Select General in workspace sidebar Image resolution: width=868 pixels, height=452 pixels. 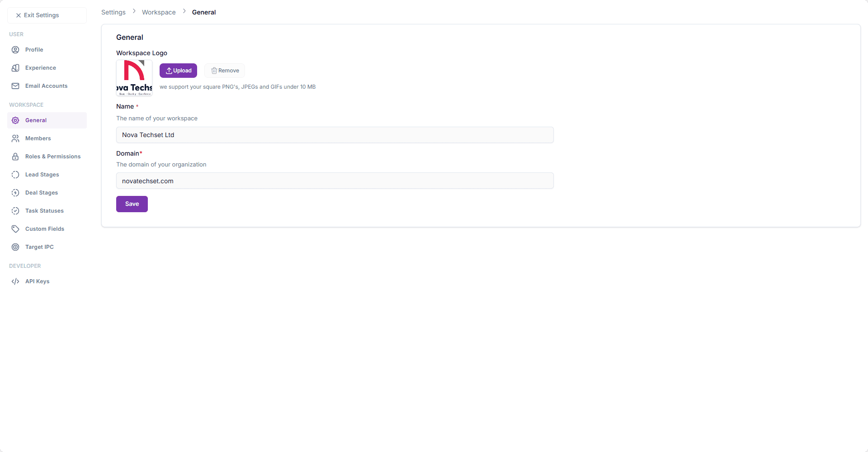(36, 120)
